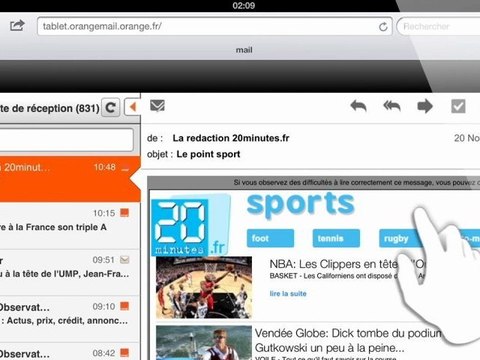Open the Vendée Globe: Dick tombe headline
Image resolution: width=480 pixels, height=360 pixels.
[348, 340]
